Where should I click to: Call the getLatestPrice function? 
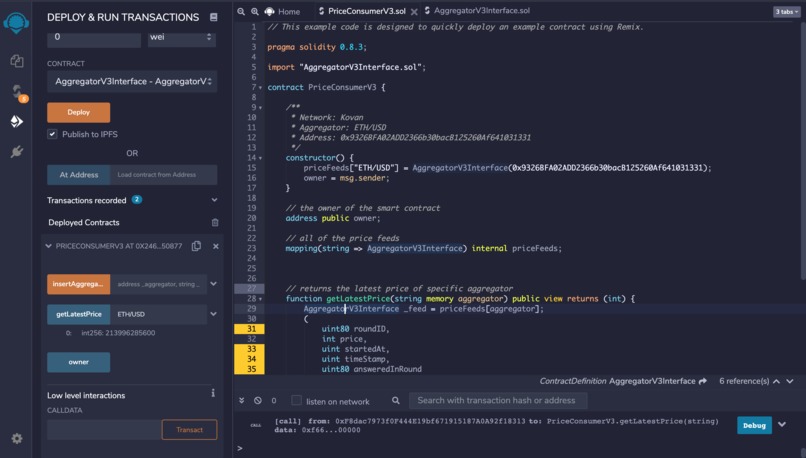[x=79, y=314]
